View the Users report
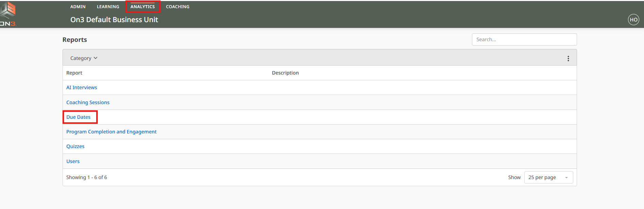 pos(73,161)
